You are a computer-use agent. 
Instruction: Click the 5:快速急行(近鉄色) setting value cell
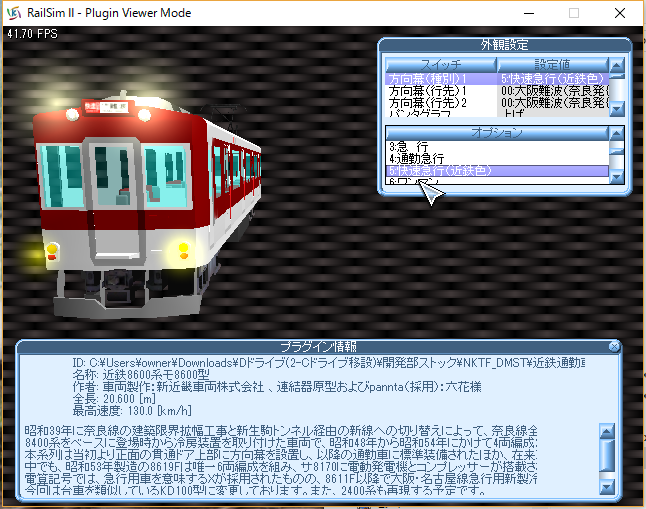[552, 79]
